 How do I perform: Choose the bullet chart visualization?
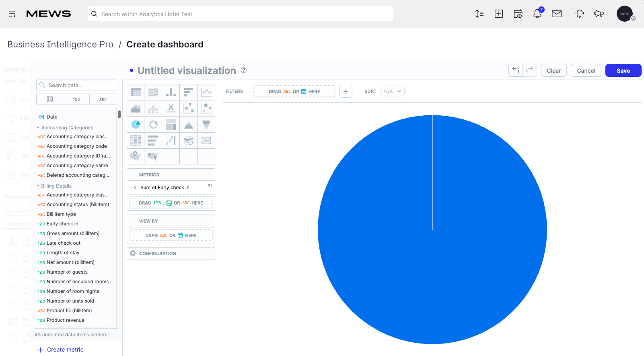pyautogui.click(x=153, y=140)
